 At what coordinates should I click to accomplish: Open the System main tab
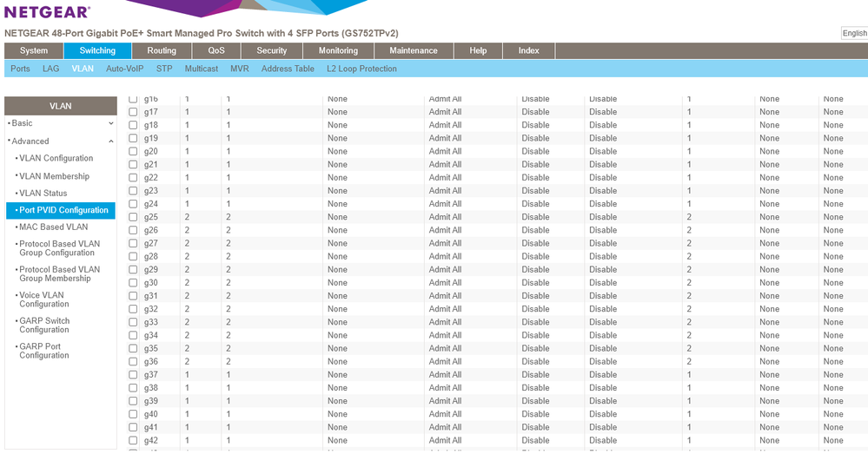pyautogui.click(x=34, y=50)
